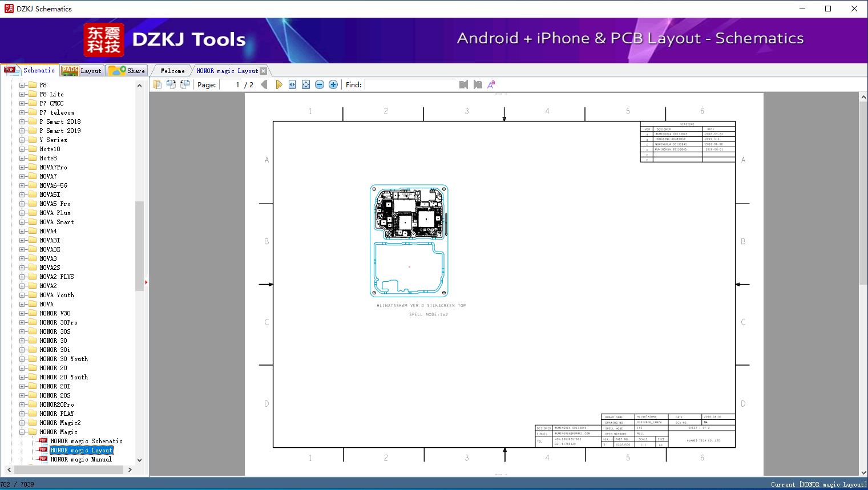This screenshot has width=868, height=490.
Task: Click the tree vertical scrollbar thumb
Action: point(139,246)
